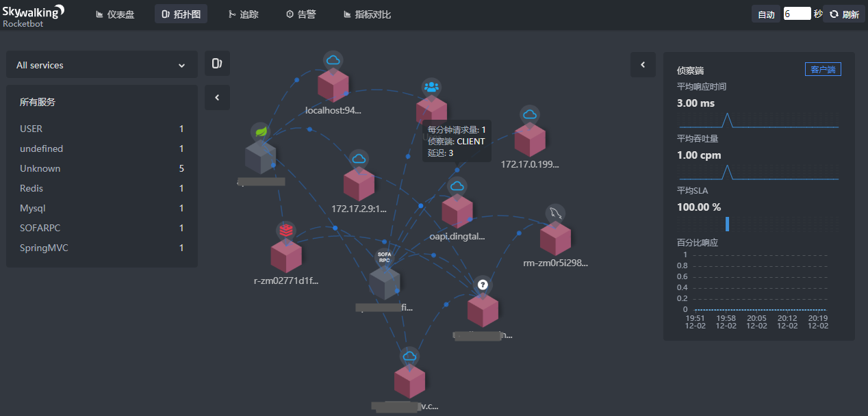Click the topology layout icon button

coord(217,64)
